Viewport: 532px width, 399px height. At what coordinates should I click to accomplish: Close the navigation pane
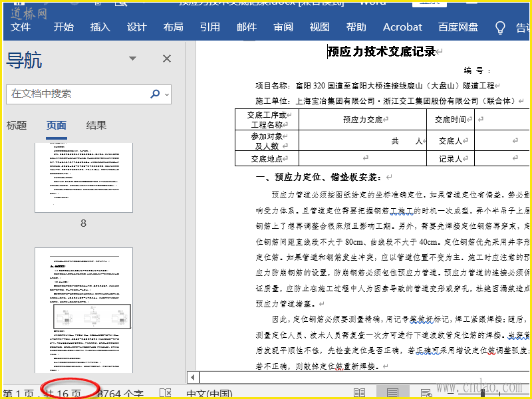[167, 59]
